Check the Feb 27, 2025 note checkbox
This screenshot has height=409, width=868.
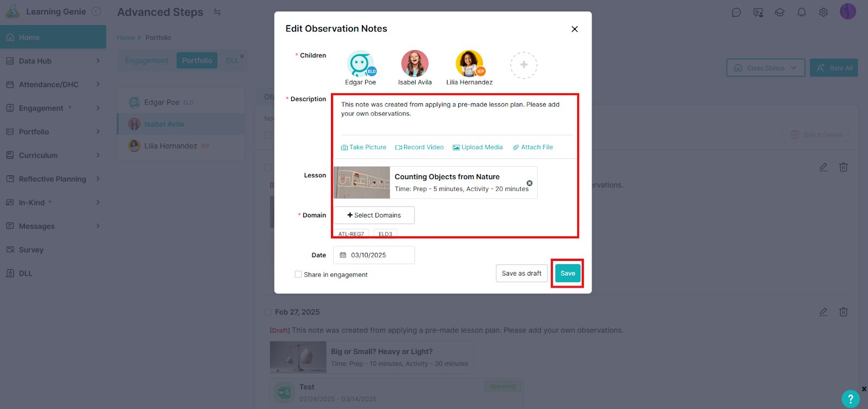(267, 312)
